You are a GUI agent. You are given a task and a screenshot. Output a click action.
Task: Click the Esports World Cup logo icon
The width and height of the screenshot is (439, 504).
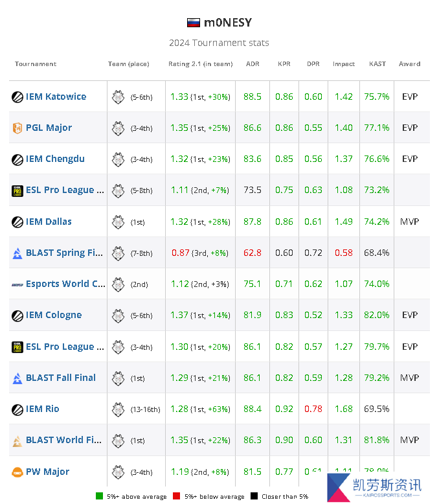pyautogui.click(x=17, y=284)
